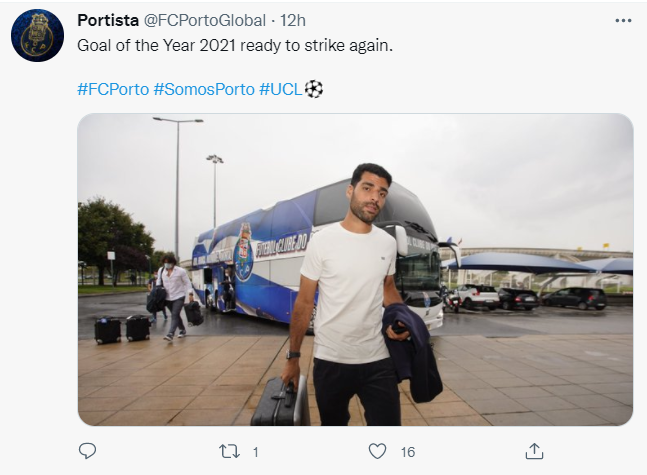Retweet this Portista tweet
The image size is (647, 475).
tap(229, 452)
